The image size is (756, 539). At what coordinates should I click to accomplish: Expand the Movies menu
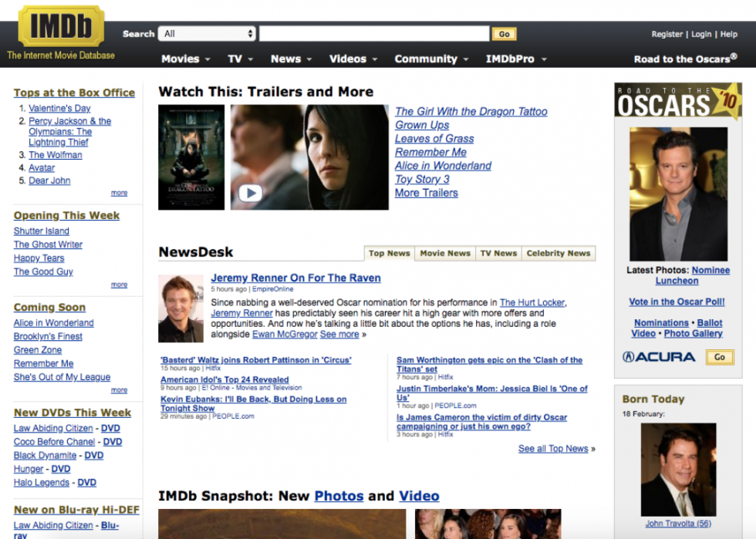click(186, 59)
